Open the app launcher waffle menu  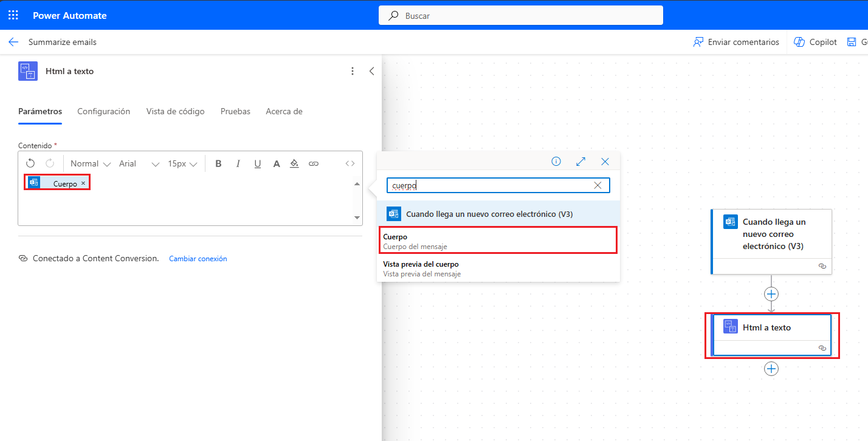(x=13, y=15)
